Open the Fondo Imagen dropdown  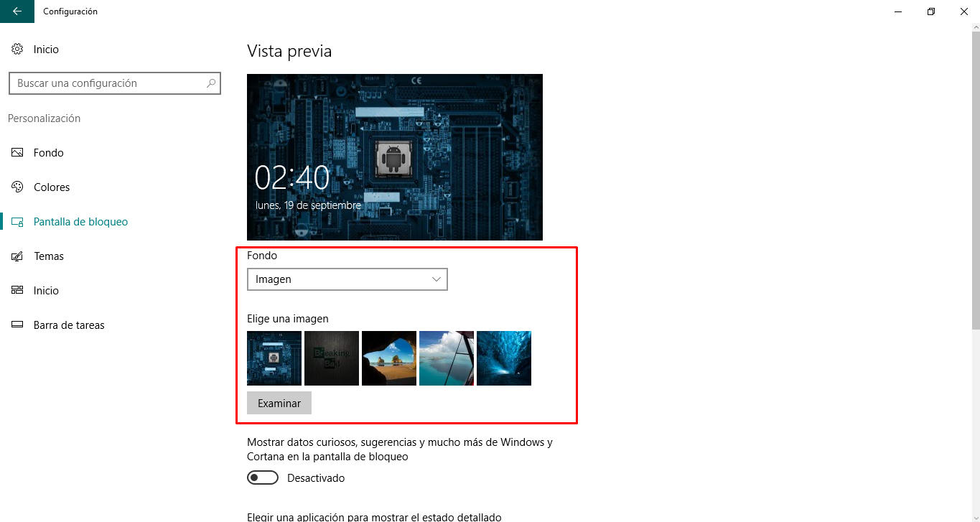click(347, 279)
